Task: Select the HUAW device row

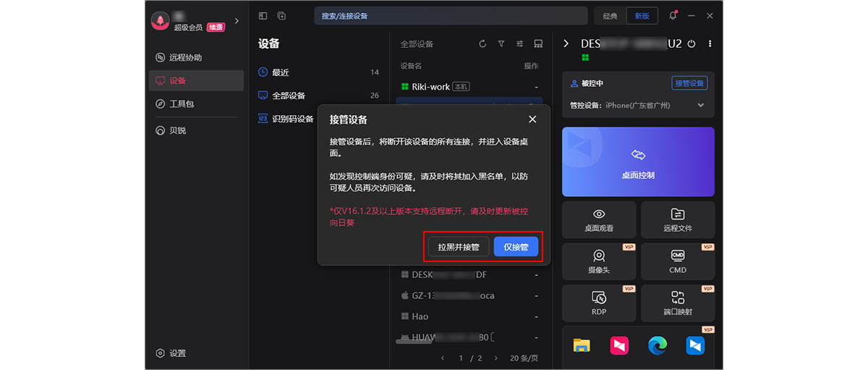Action: pos(470,337)
